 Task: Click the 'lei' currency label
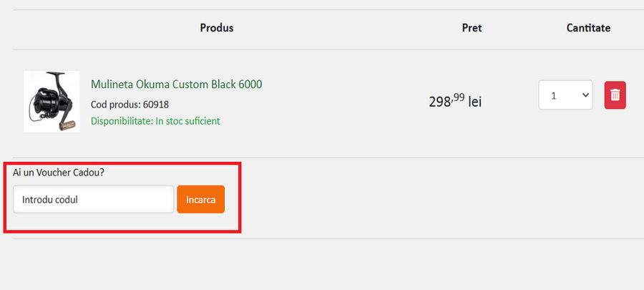475,102
